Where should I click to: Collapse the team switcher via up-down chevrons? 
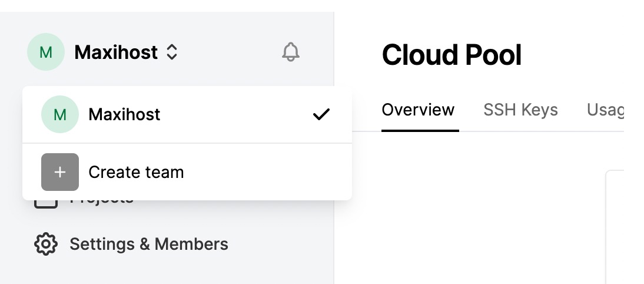172,52
